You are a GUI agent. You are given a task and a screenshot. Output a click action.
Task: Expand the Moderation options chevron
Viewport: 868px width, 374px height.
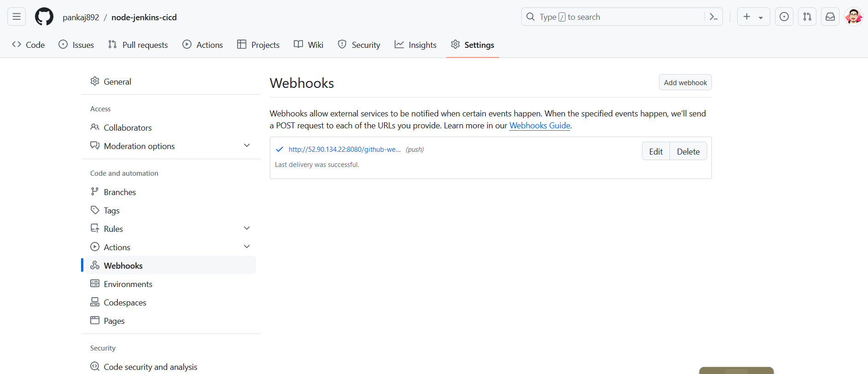point(247,145)
